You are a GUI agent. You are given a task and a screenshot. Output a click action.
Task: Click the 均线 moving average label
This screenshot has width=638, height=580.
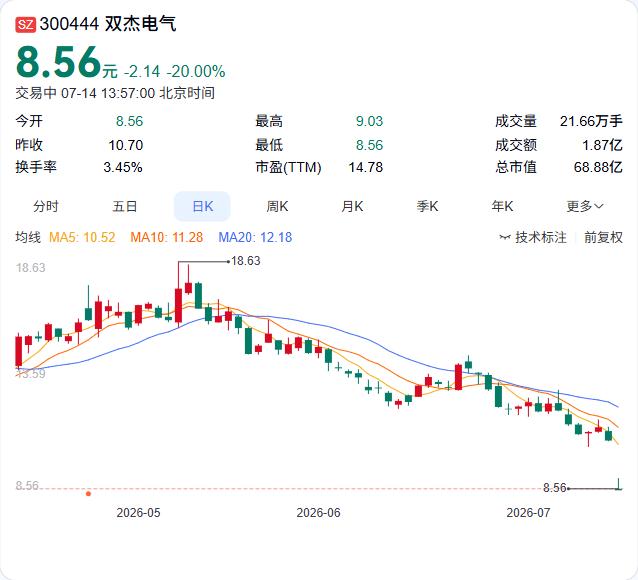[x=28, y=237]
